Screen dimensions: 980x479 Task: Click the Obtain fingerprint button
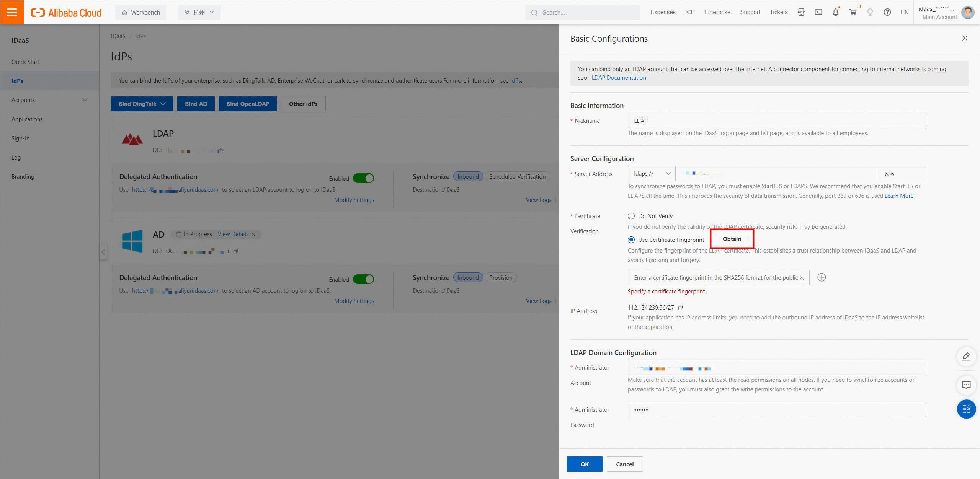(732, 239)
